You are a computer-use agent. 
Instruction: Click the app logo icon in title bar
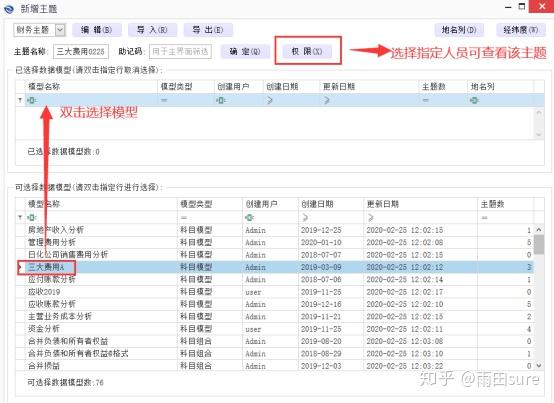(x=9, y=9)
